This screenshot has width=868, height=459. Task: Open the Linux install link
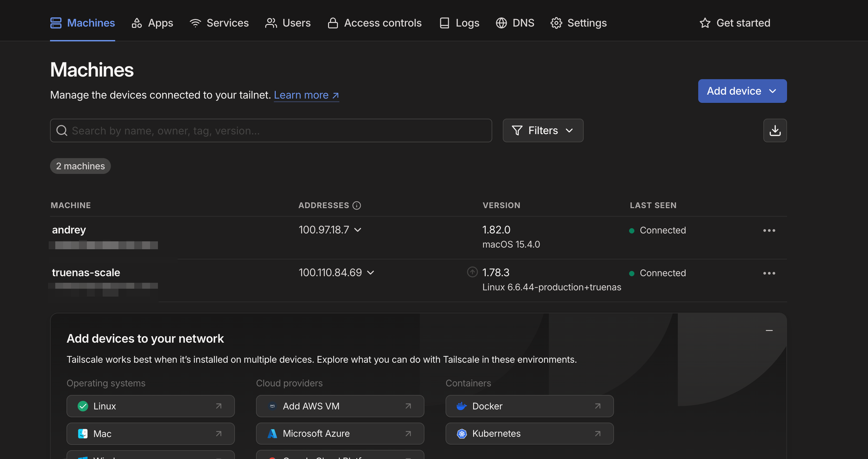click(151, 406)
